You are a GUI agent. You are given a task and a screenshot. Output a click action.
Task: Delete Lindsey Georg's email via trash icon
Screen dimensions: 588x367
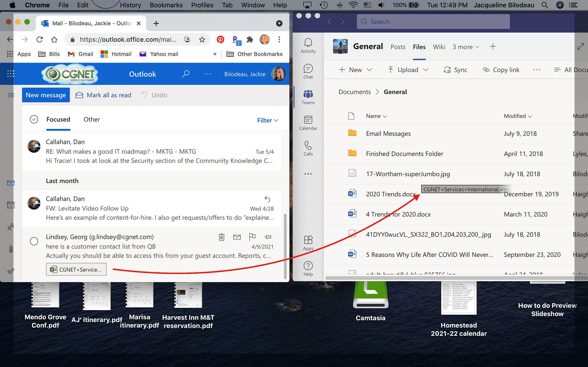[x=221, y=237]
